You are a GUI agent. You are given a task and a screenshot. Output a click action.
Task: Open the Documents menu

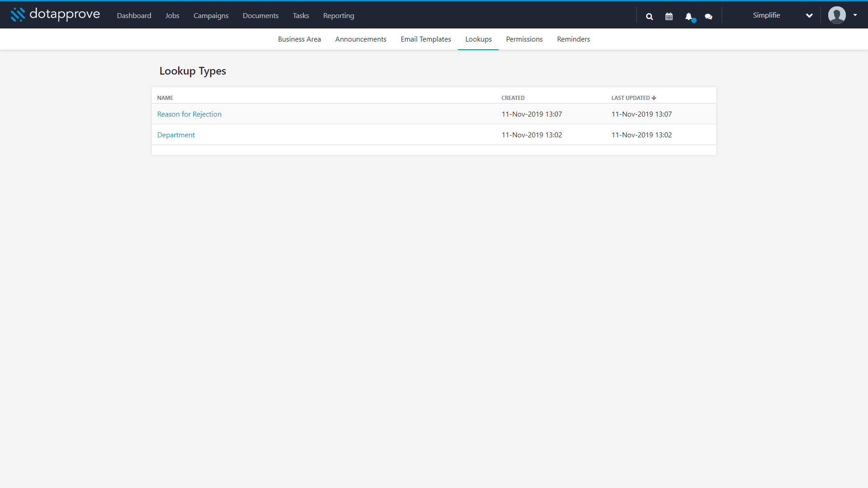tap(260, 15)
